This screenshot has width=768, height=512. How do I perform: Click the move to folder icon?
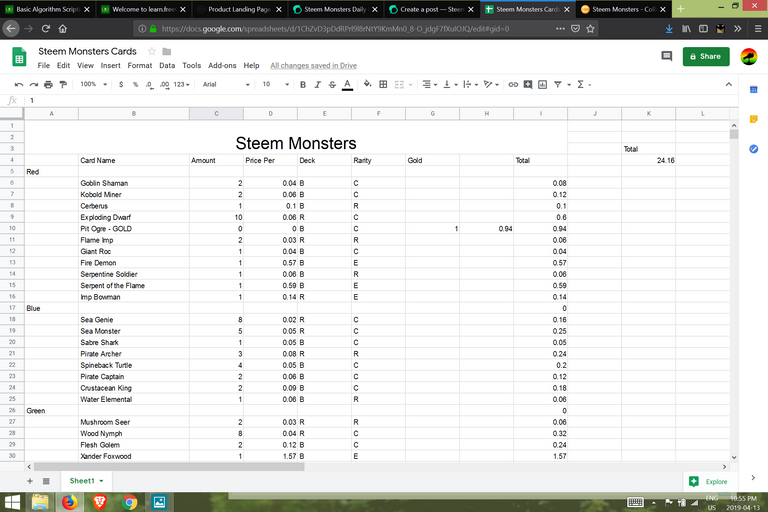tap(167, 51)
